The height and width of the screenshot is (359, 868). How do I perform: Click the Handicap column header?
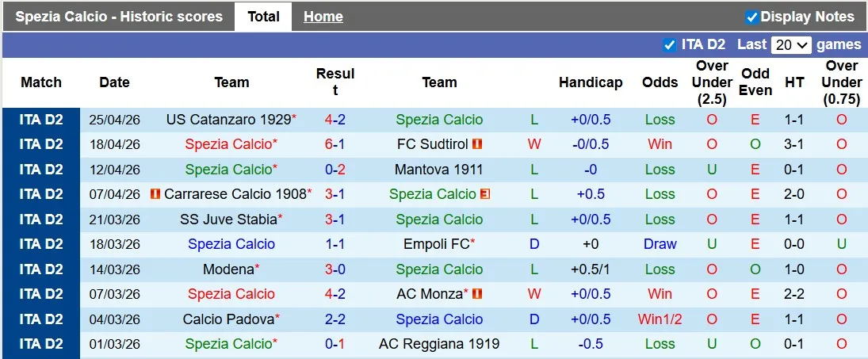591,82
